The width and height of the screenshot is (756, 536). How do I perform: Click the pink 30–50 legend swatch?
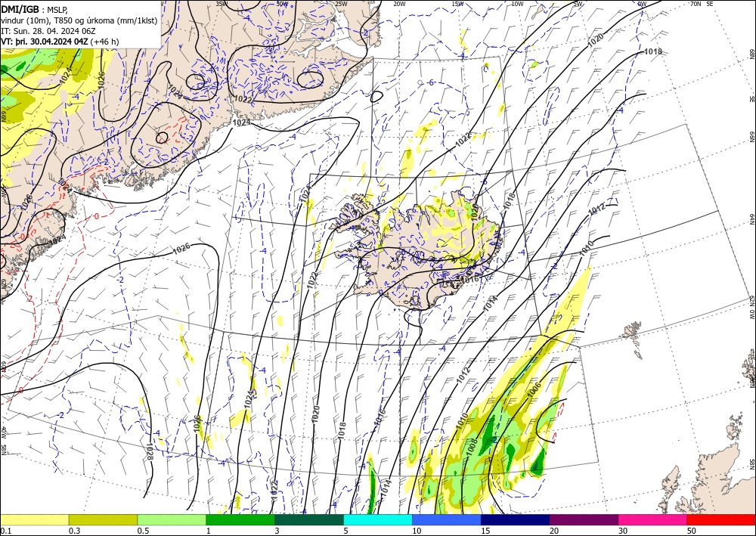coord(653,520)
